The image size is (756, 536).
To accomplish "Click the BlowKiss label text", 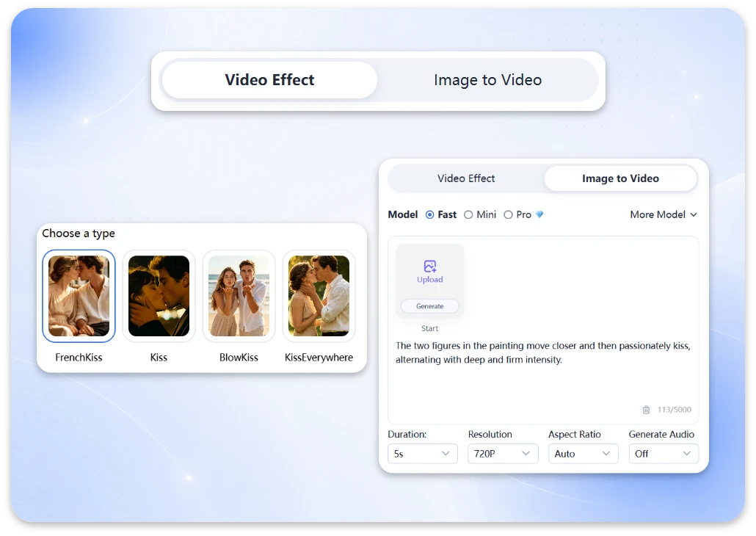I will 239,358.
